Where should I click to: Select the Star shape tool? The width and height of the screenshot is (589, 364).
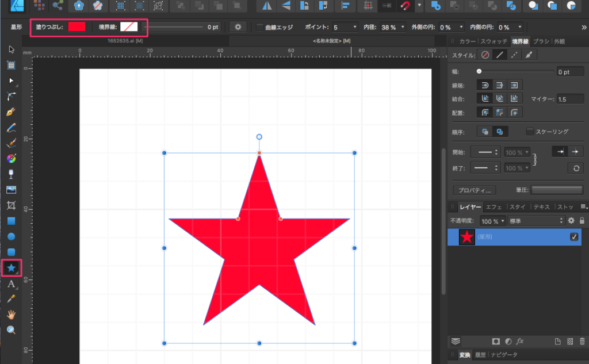[x=11, y=268]
